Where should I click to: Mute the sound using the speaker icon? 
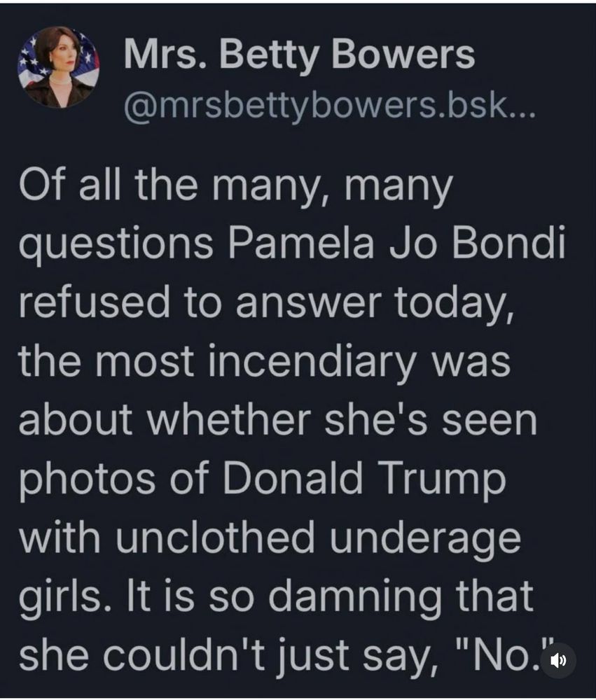point(557,660)
